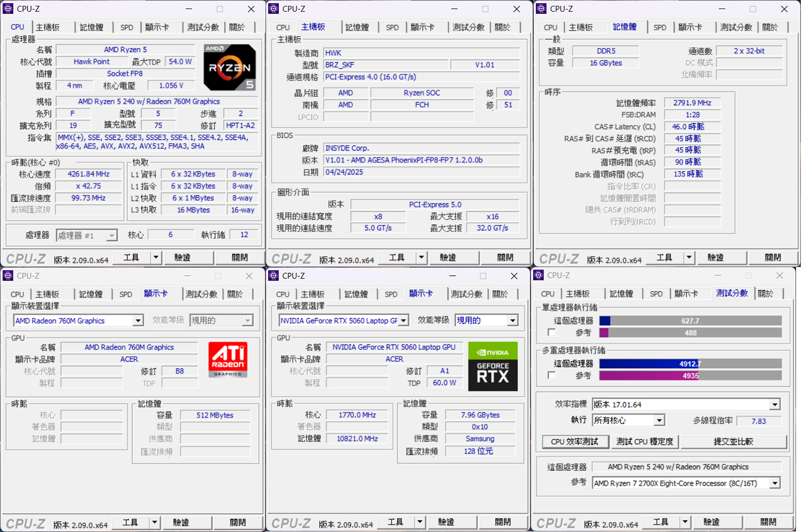This screenshot has height=532, width=803.
Task: Click the reference single-thread bar showing 488
Action: pyautogui.click(x=691, y=332)
